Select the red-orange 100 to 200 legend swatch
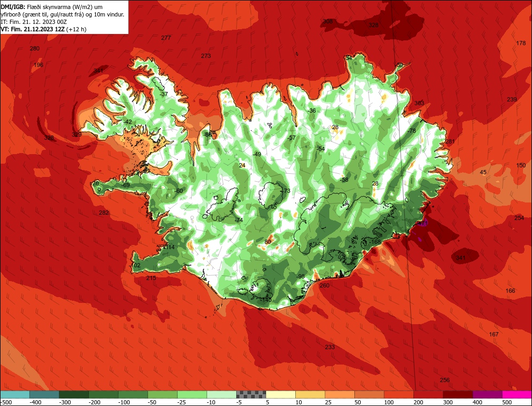This screenshot has height=406, width=532. (x=398, y=394)
